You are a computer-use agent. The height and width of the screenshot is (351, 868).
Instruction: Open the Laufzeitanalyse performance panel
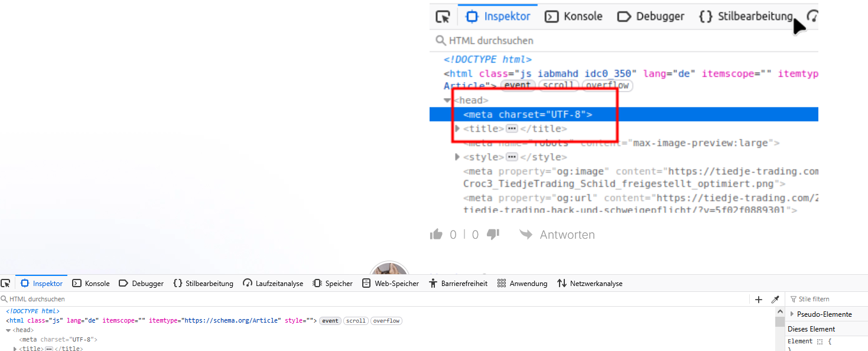[x=273, y=284]
